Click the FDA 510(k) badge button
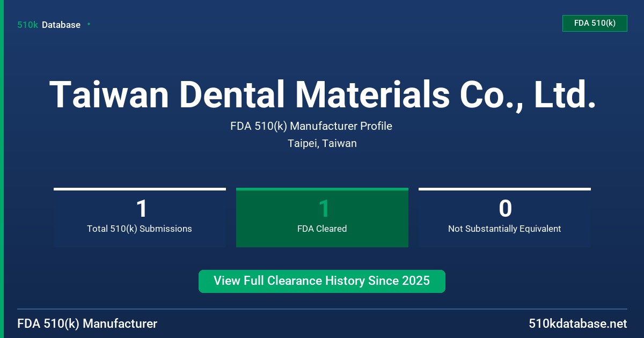Viewport: 644px width, 338px height. tap(595, 23)
